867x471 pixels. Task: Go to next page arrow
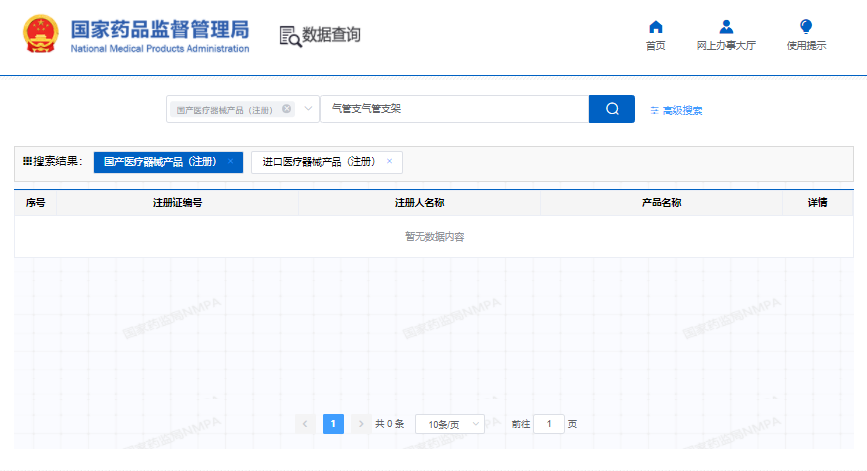pyautogui.click(x=361, y=424)
